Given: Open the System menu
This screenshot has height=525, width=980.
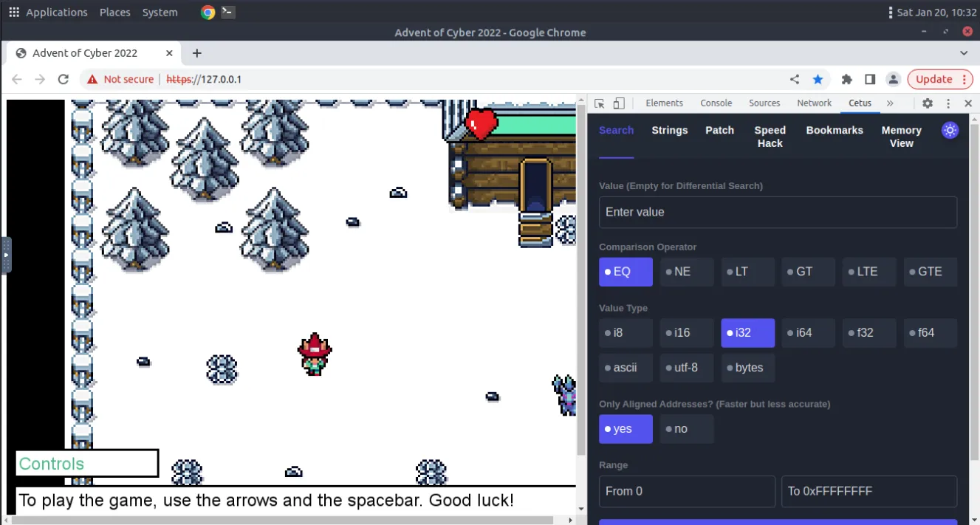Looking at the screenshot, I should pos(160,12).
